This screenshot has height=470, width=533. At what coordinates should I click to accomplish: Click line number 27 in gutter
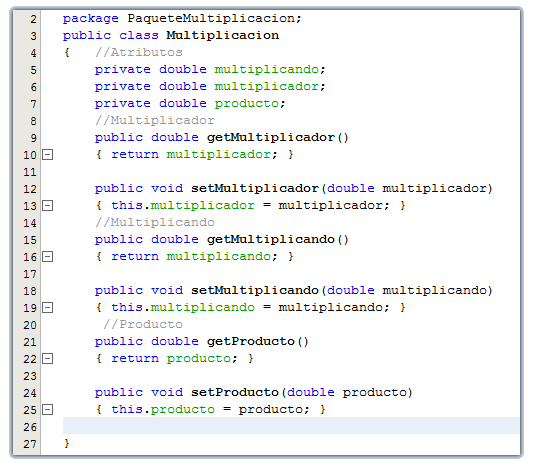pos(30,444)
